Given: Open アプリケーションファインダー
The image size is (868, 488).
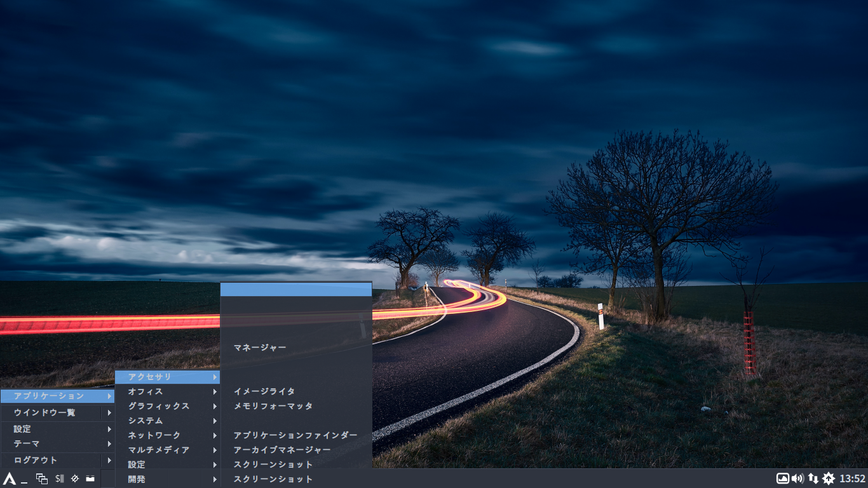Looking at the screenshot, I should click(x=296, y=435).
